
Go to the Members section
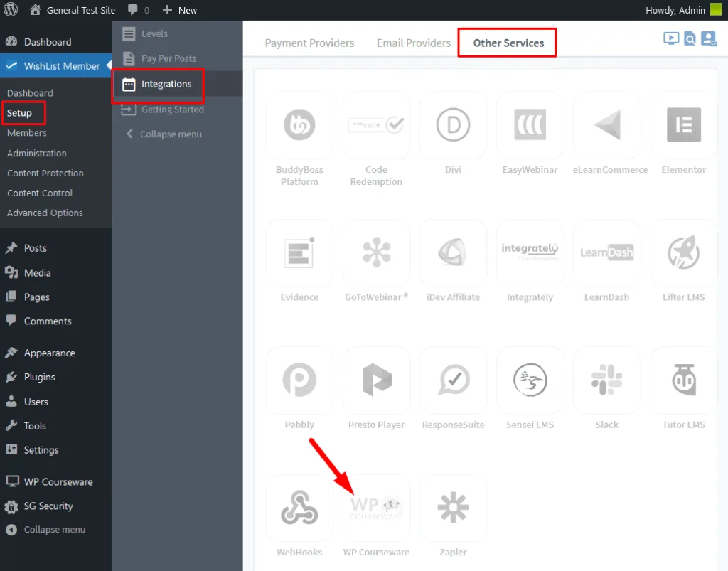(27, 133)
